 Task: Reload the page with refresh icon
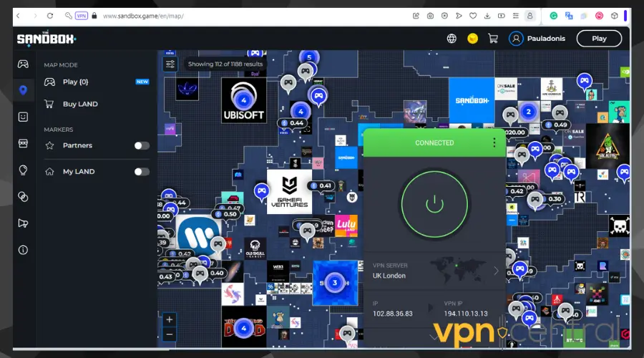coord(50,16)
